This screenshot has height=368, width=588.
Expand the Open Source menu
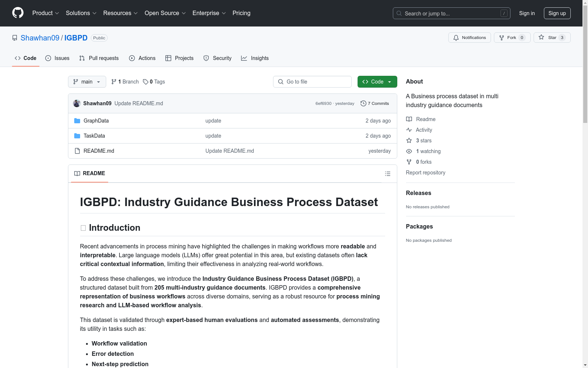tap(165, 13)
